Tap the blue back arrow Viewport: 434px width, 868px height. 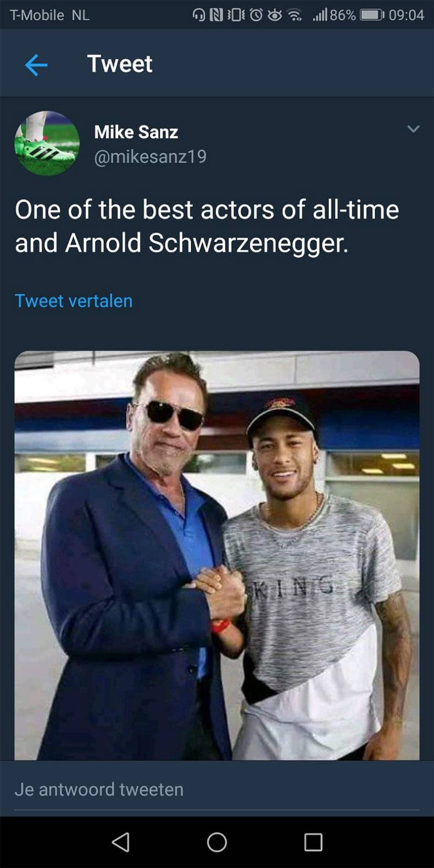tap(36, 65)
